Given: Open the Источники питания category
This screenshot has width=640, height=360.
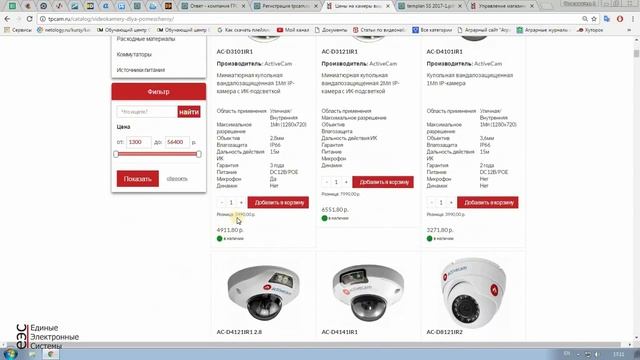Looking at the screenshot, I should coord(141,70).
